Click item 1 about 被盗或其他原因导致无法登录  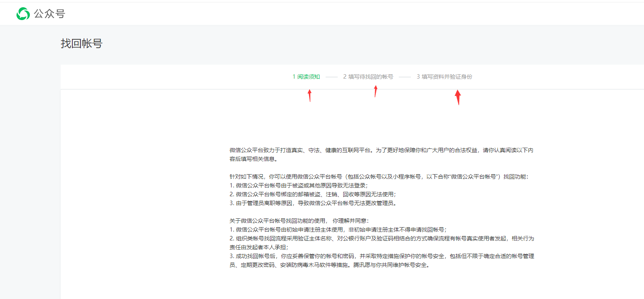pos(299,185)
